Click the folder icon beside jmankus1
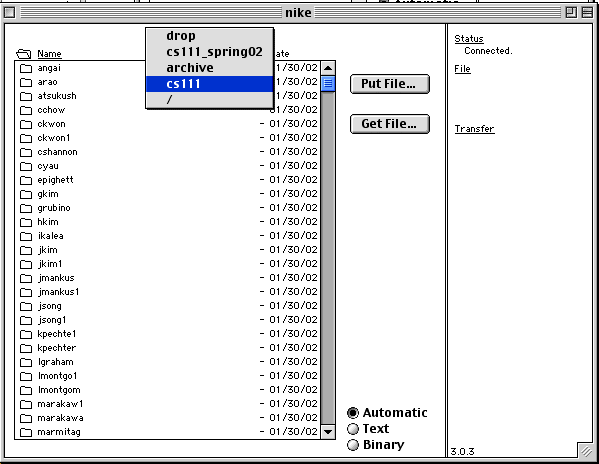The height and width of the screenshot is (464, 599). point(26,293)
